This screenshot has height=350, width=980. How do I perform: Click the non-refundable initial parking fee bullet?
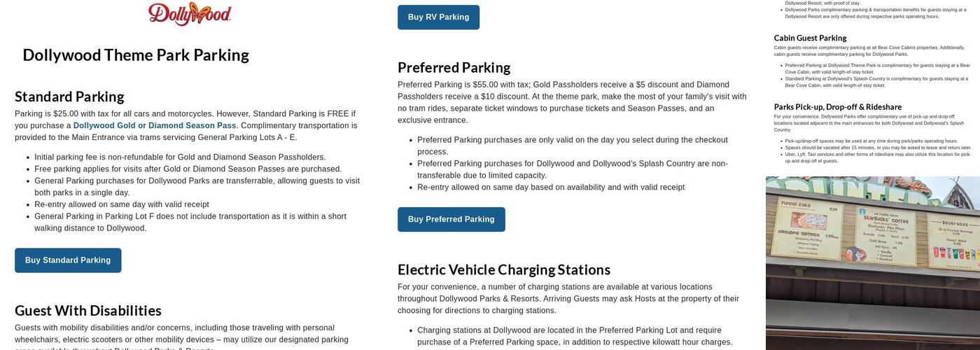pyautogui.click(x=180, y=157)
